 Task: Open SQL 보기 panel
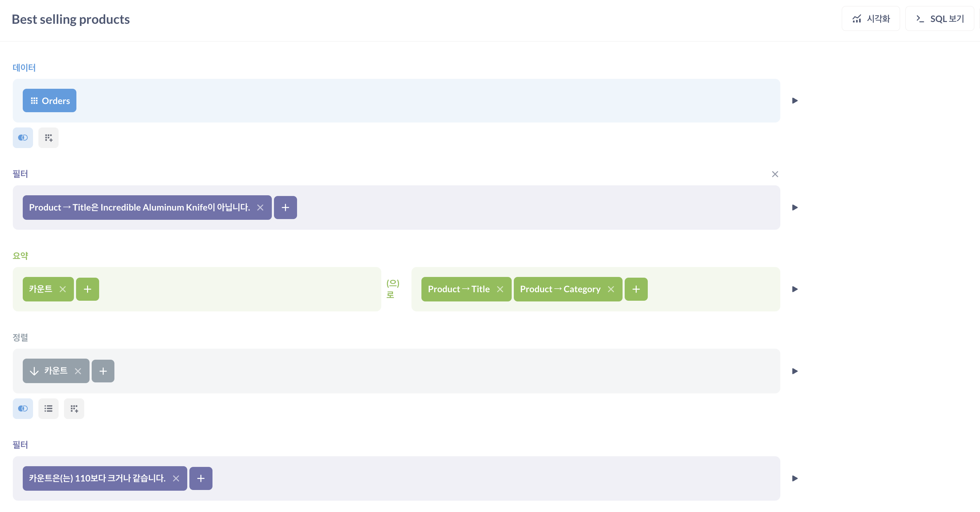click(x=939, y=18)
